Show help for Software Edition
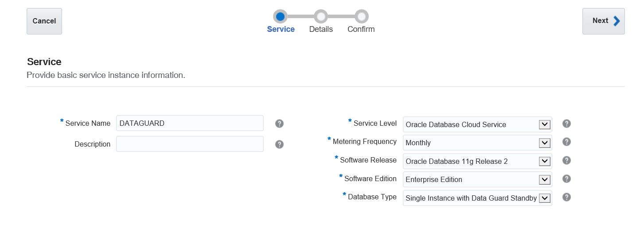The width and height of the screenshot is (644, 248). (566, 179)
